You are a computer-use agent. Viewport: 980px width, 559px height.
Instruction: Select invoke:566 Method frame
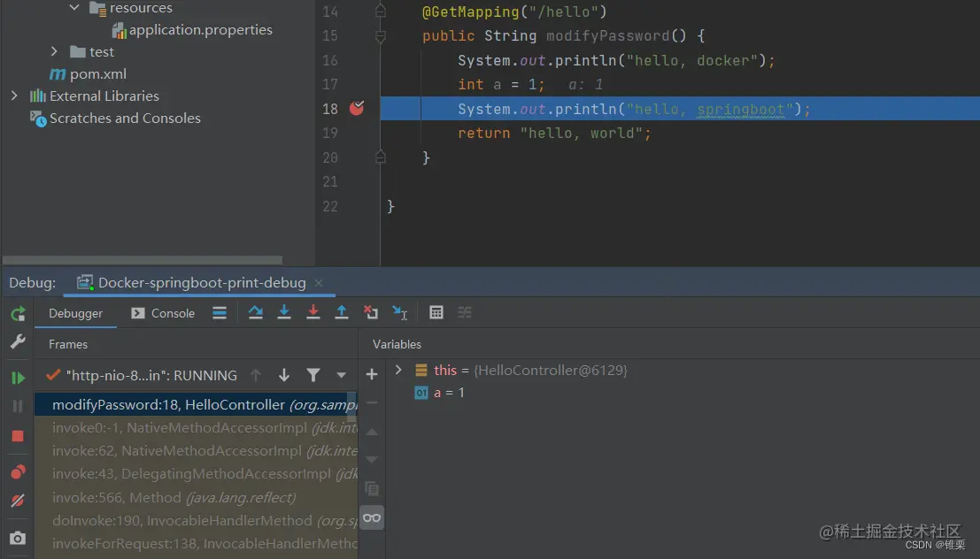(x=195, y=498)
